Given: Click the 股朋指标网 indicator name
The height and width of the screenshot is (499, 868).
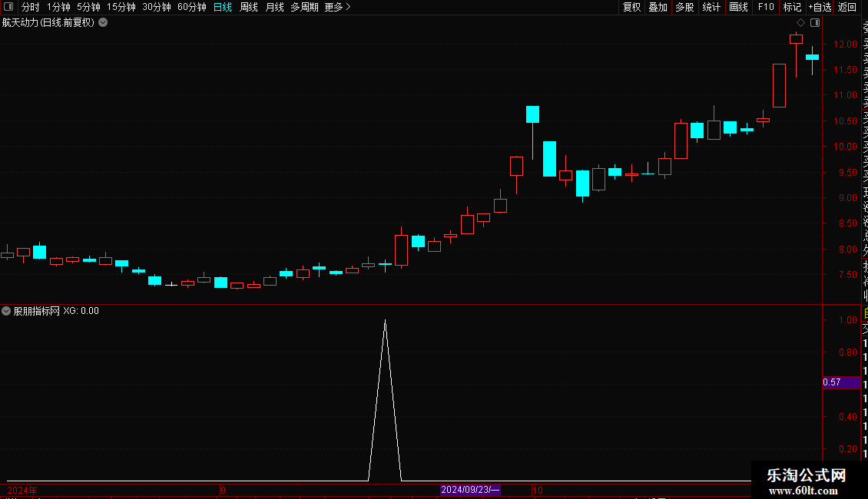Looking at the screenshot, I should tap(37, 311).
